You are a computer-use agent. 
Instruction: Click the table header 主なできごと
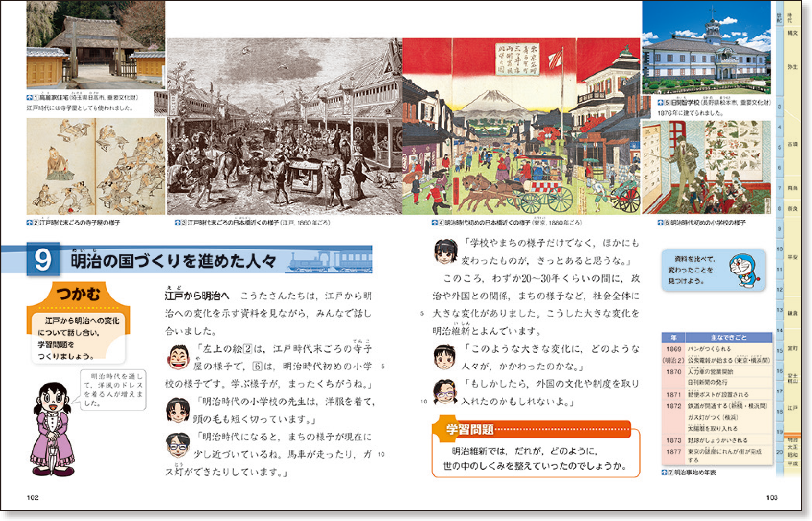tap(728, 338)
